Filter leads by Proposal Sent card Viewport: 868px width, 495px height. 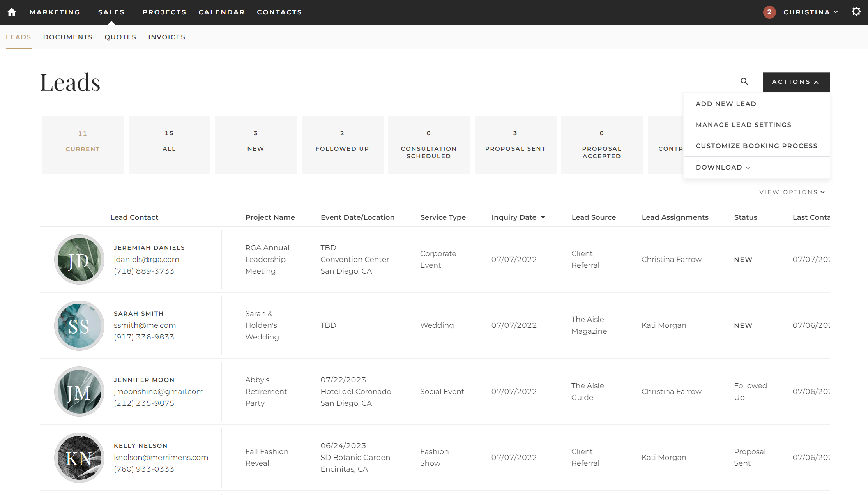point(515,145)
